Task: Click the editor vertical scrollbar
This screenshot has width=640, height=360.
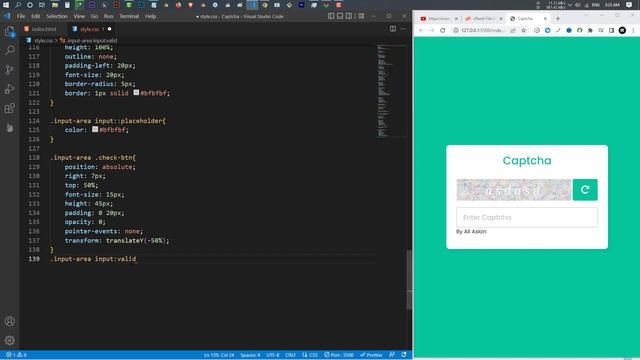Action: 409,280
